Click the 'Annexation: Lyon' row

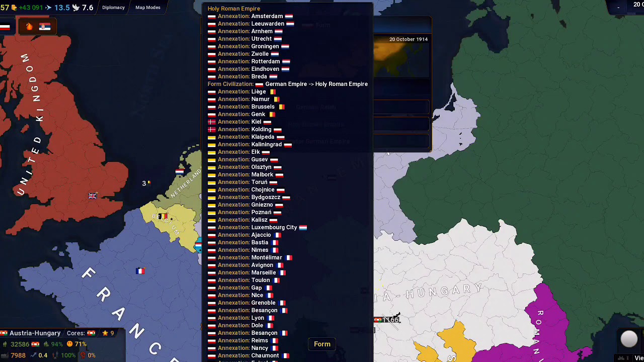point(241,318)
